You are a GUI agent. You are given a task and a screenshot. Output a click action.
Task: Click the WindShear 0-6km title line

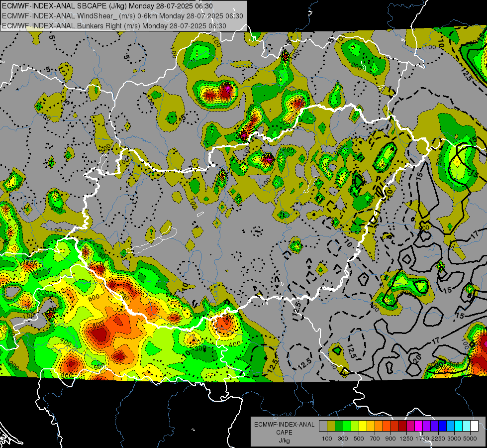coord(122,16)
